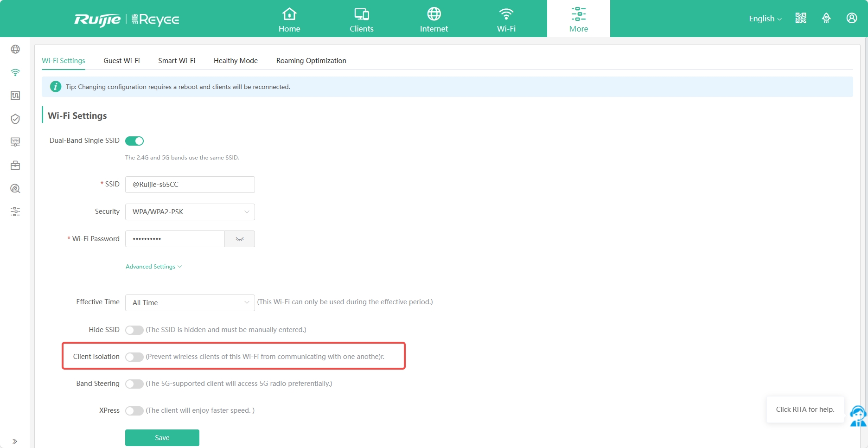This screenshot has height=448, width=868.
Task: Open the Roaming Optimization tab
Action: [x=311, y=61]
